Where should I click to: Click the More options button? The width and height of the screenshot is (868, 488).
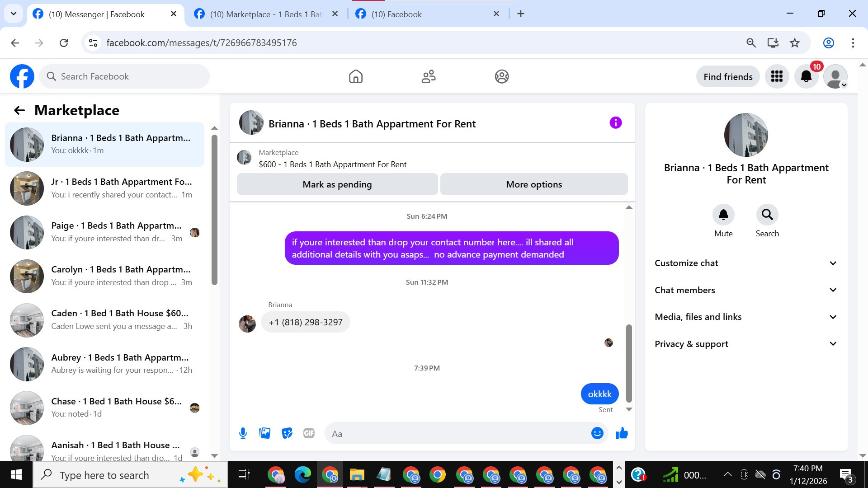point(533,184)
